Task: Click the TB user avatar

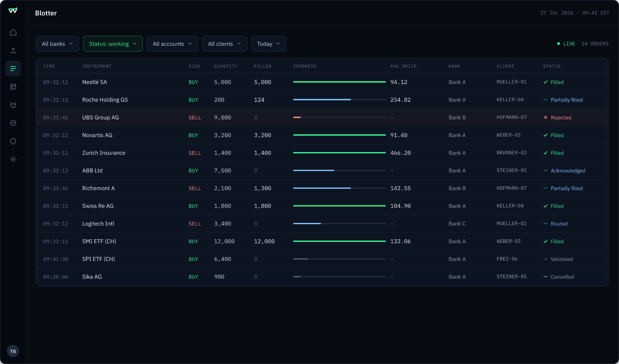Action: (x=13, y=351)
